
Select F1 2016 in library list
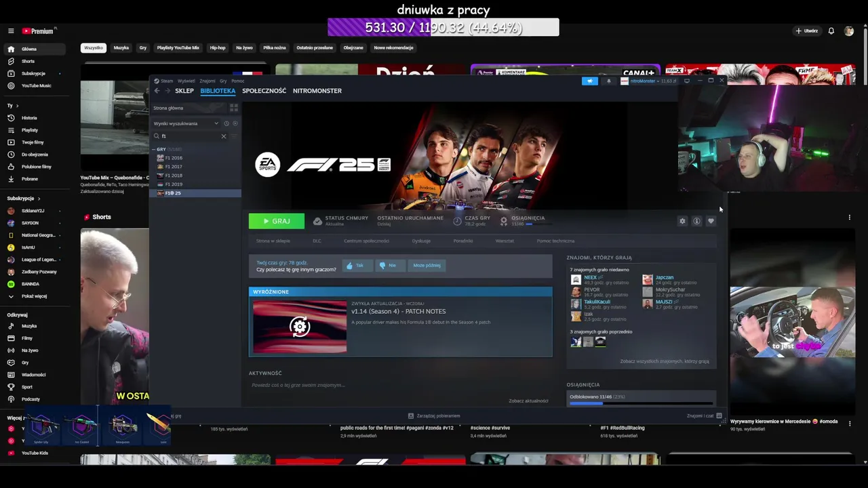pyautogui.click(x=195, y=158)
